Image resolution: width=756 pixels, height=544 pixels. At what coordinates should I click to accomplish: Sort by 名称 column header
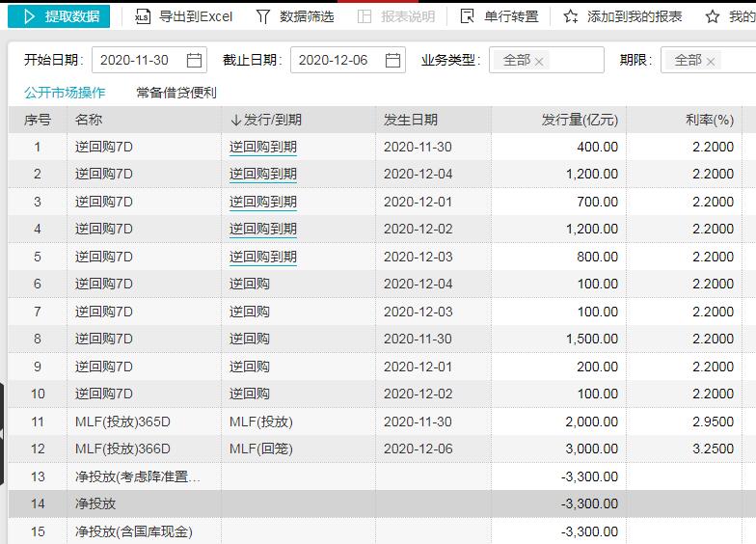(144, 120)
